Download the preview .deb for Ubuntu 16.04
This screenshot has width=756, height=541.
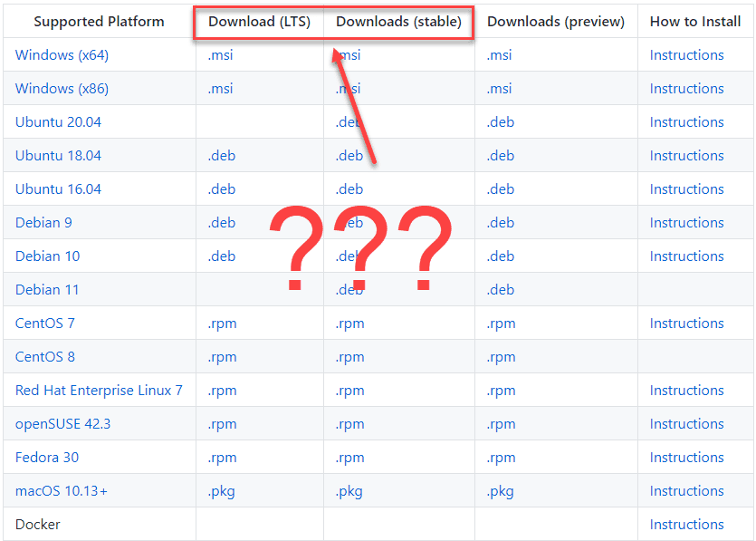point(501,189)
